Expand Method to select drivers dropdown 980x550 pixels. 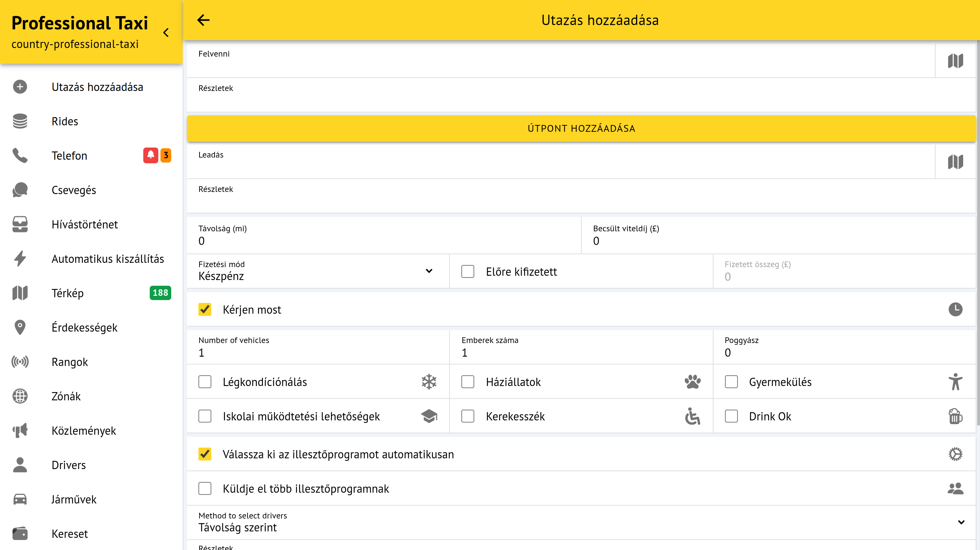(580, 522)
